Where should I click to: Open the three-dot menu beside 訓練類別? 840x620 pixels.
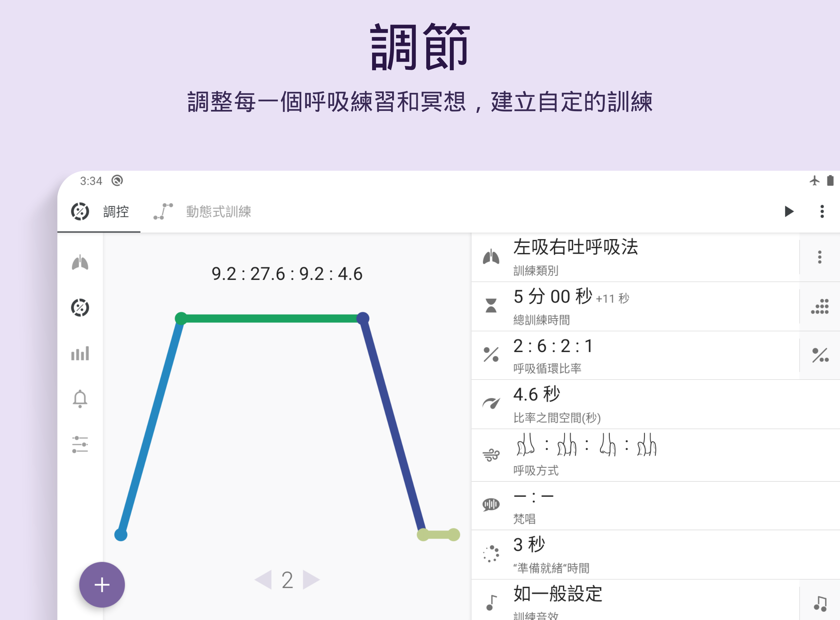[820, 257]
